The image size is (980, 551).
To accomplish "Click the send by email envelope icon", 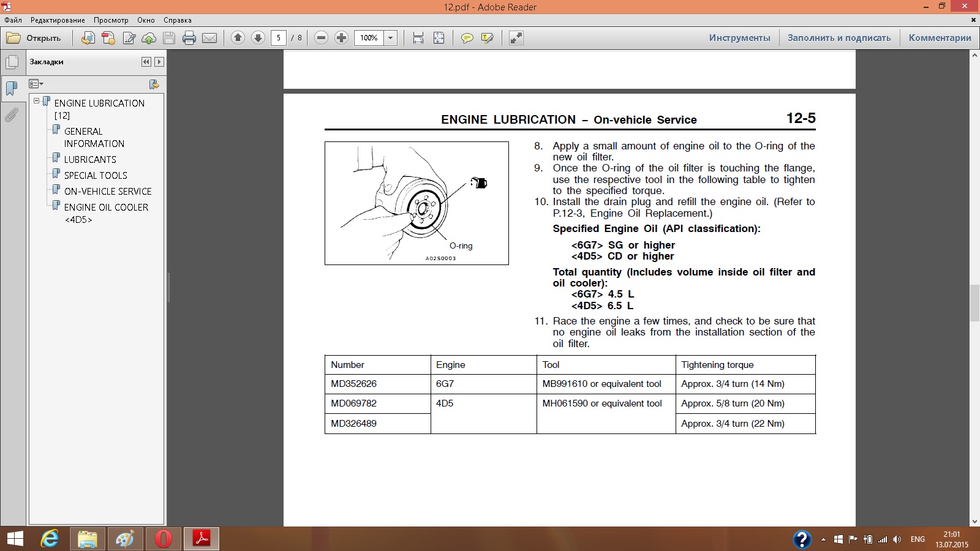I will (209, 38).
